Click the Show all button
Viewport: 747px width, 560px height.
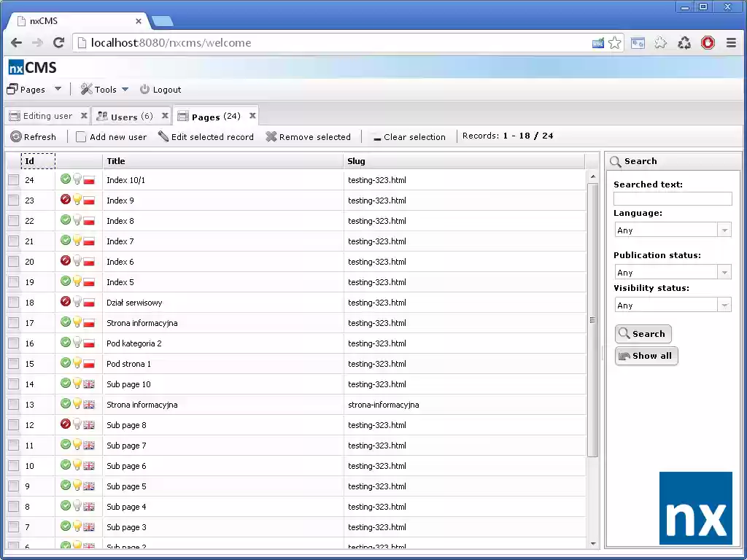coord(646,356)
